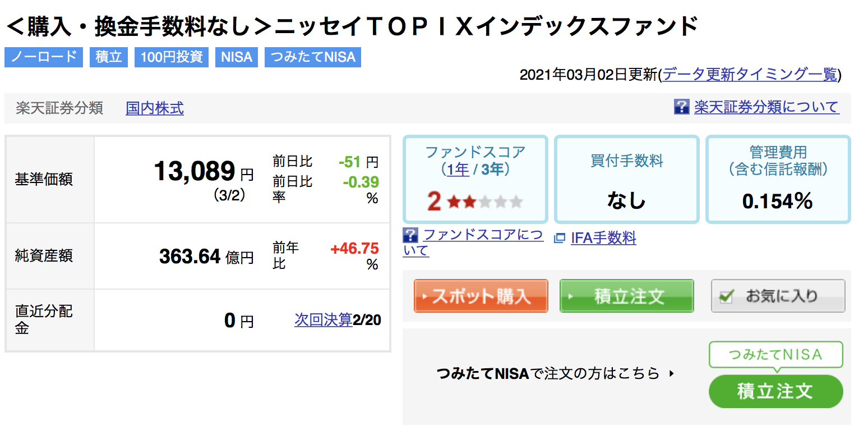This screenshot has height=430, width=868.
Task: Select the NISA tag
Action: pyautogui.click(x=237, y=57)
